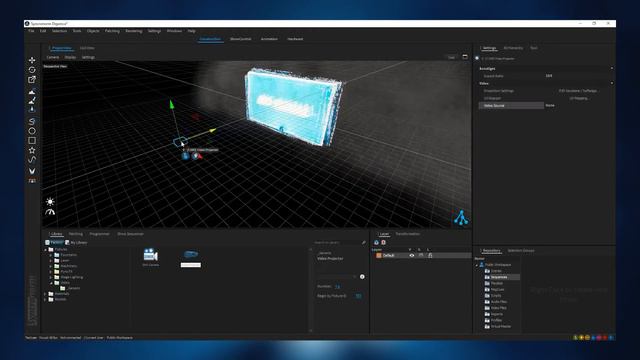This screenshot has width=640, height=360.
Task: Click the info icon in library details
Action: (362, 277)
